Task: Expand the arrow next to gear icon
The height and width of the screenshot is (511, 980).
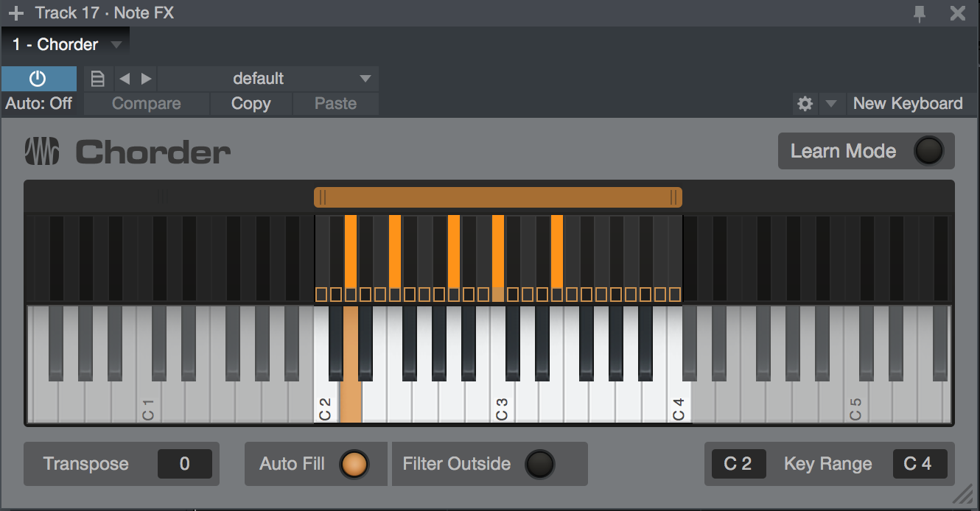Action: [831, 105]
